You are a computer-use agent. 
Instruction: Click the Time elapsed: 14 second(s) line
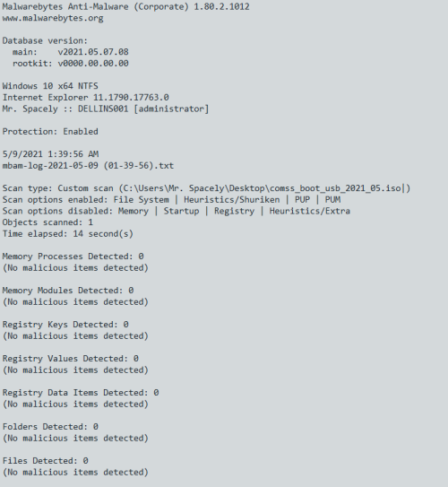point(68,233)
